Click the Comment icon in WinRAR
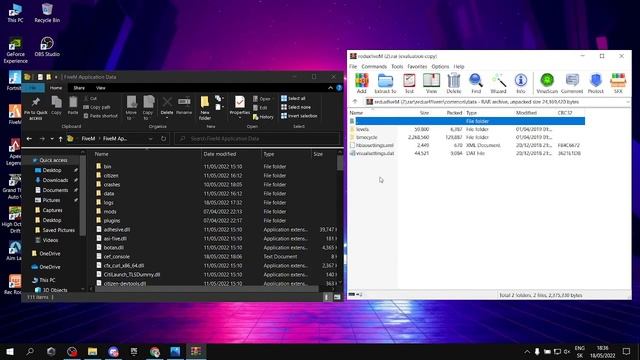The height and width of the screenshot is (360, 640). pos(572,83)
